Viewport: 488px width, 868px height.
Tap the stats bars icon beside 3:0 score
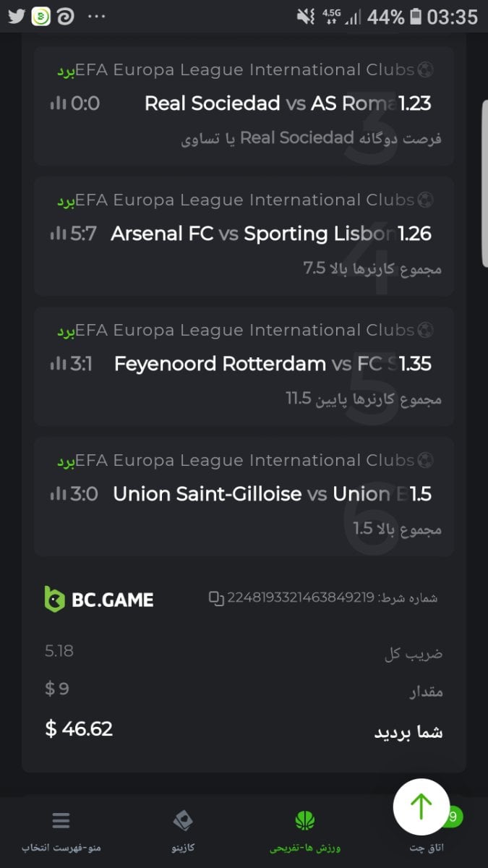[x=58, y=494]
